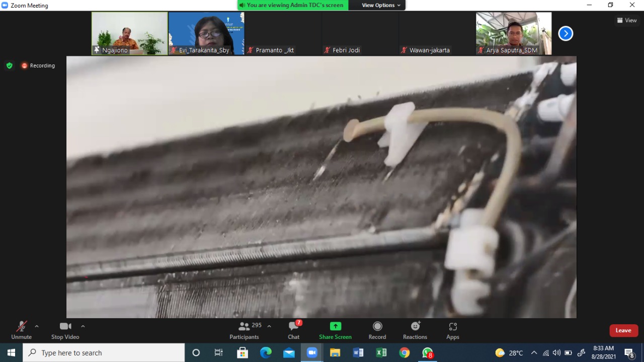Image resolution: width=644 pixels, height=362 pixels.
Task: Switch to Zoom on the taskbar
Action: (312, 352)
